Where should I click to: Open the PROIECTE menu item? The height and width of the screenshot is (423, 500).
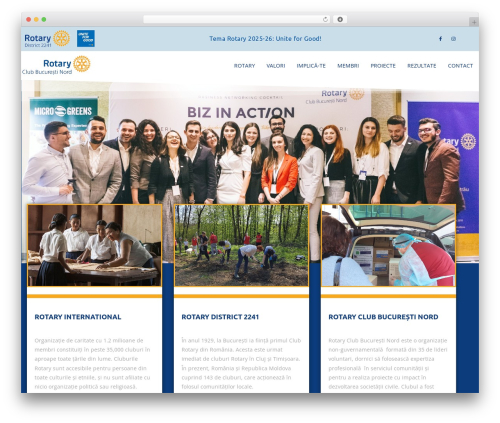click(383, 66)
